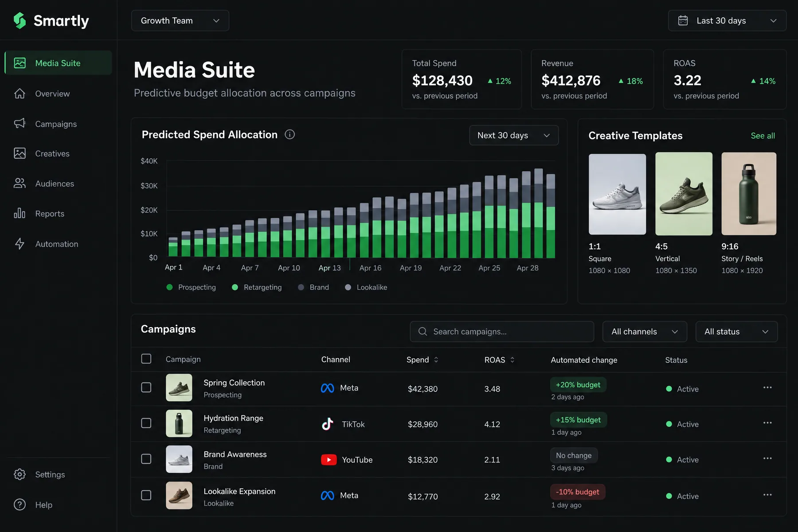Select the 9:16 Story / Reels thumbnail

[x=749, y=194]
